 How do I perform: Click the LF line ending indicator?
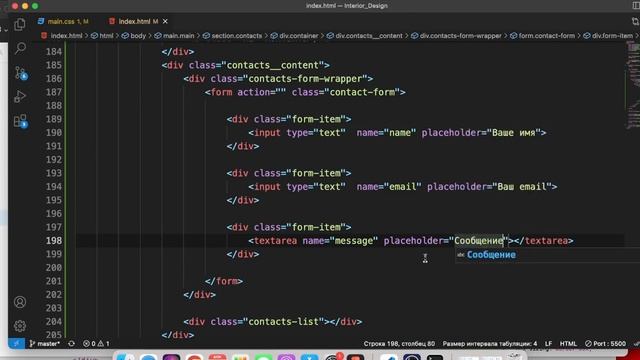pyautogui.click(x=548, y=344)
